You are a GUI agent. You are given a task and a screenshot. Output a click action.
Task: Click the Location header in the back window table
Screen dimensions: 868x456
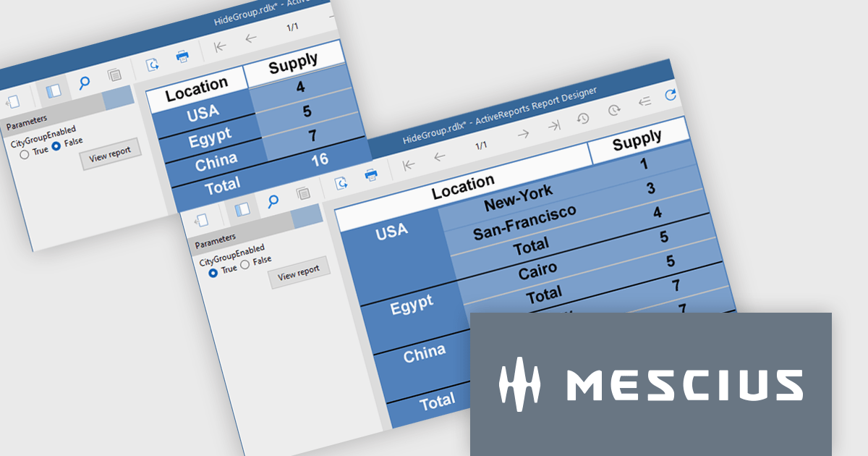[x=196, y=88]
